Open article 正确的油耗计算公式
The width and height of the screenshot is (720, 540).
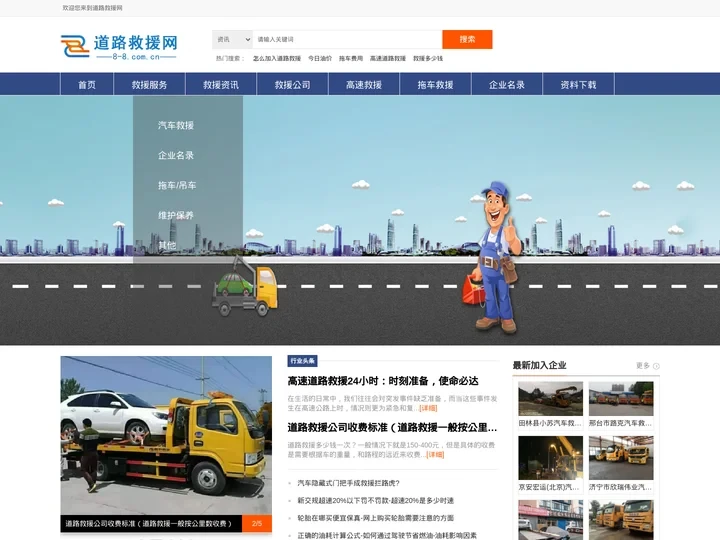[387, 535]
